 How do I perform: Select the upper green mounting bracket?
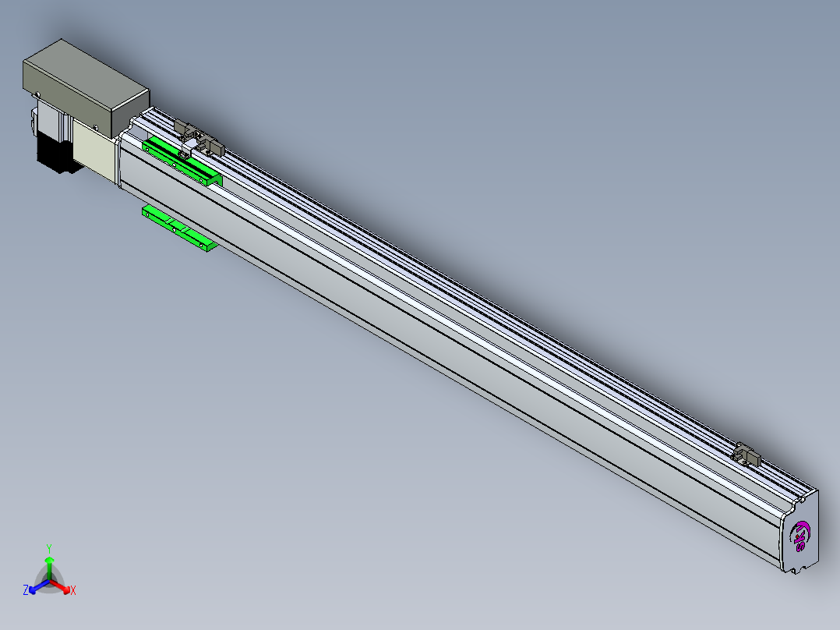click(x=182, y=161)
